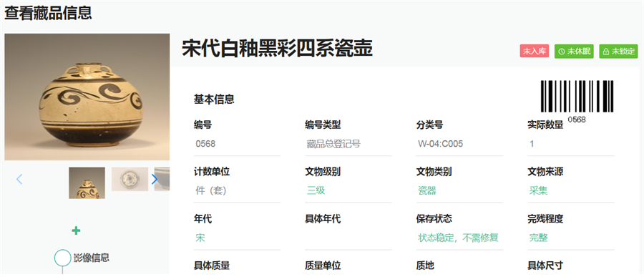The image size is (644, 277).
Task: Click the 影像信息 label
Action: pos(92,258)
